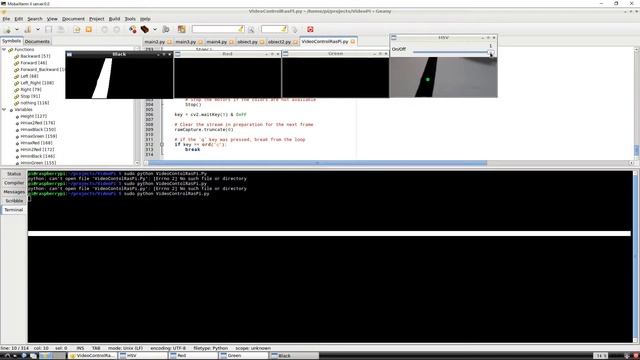Click the Run/Execute gears icon
This screenshot has width=640, height=360.
[166, 29]
